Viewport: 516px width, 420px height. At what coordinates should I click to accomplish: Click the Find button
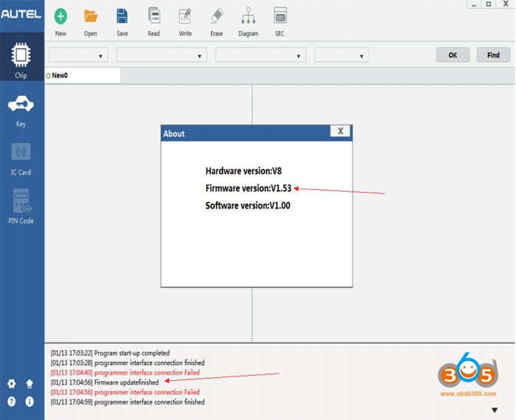[493, 55]
